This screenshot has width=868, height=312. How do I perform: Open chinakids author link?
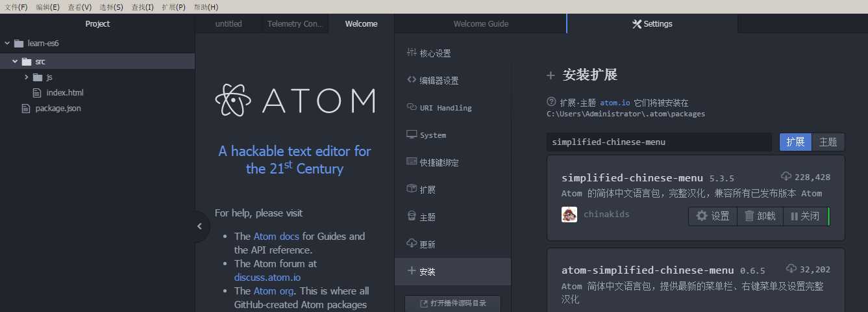(x=606, y=214)
